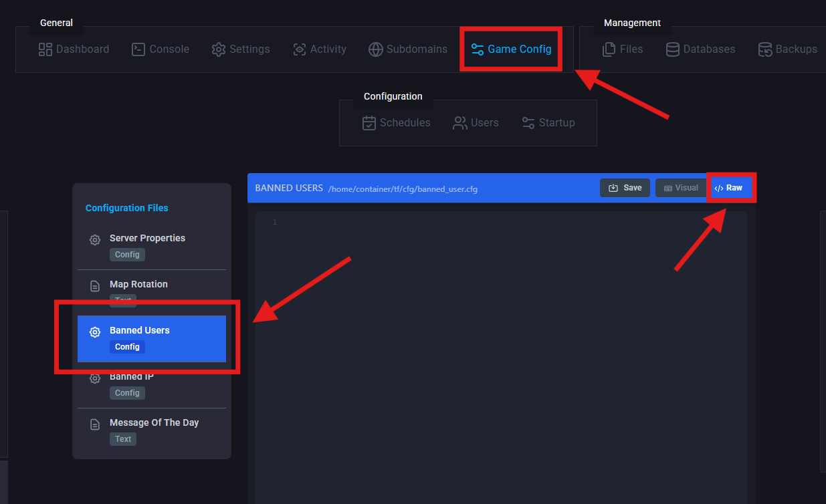The width and height of the screenshot is (826, 504).
Task: Open the Dashboard page
Action: coord(74,49)
